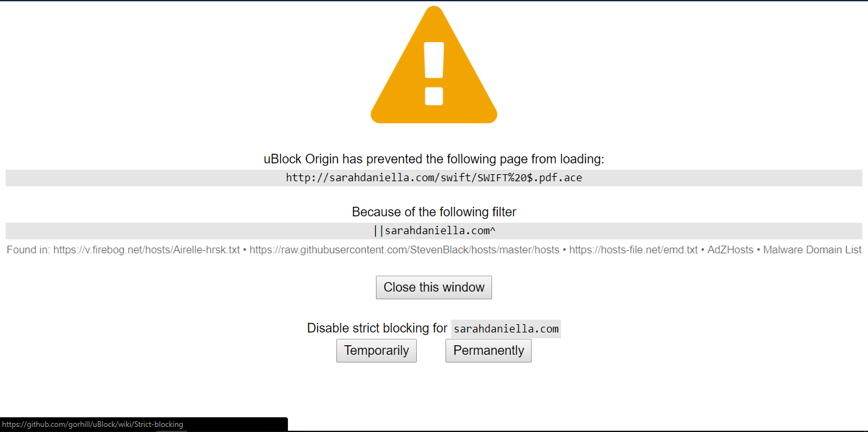Close this window using the button
This screenshot has height=432, width=868.
pos(434,287)
